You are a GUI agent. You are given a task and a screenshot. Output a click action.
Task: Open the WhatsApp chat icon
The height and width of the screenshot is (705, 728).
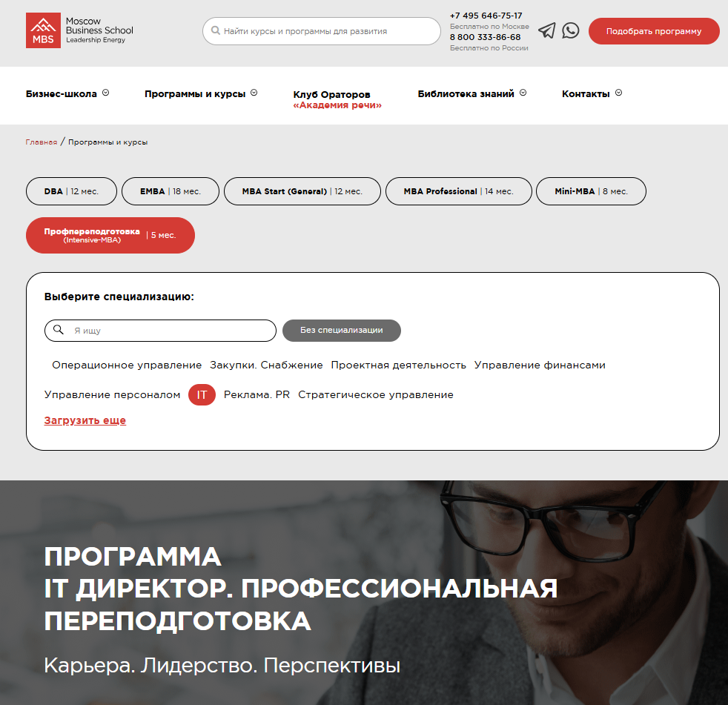[x=570, y=30]
